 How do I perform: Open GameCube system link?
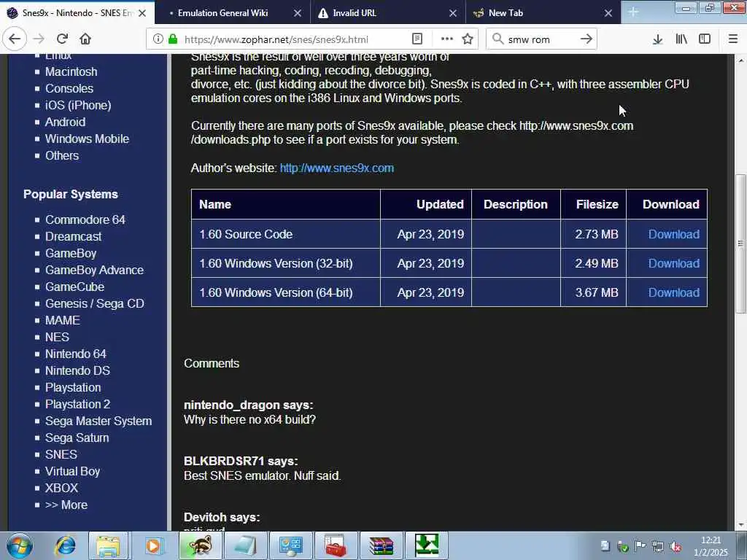point(75,287)
